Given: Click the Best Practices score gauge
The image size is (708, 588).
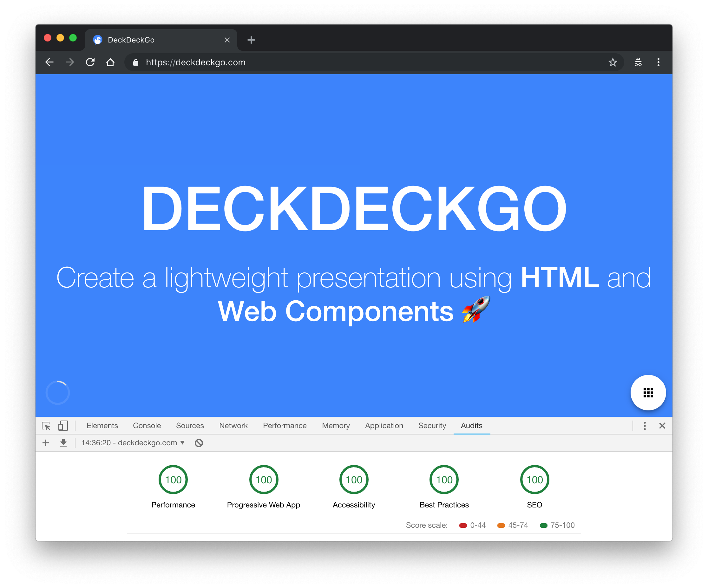Looking at the screenshot, I should coord(444,480).
